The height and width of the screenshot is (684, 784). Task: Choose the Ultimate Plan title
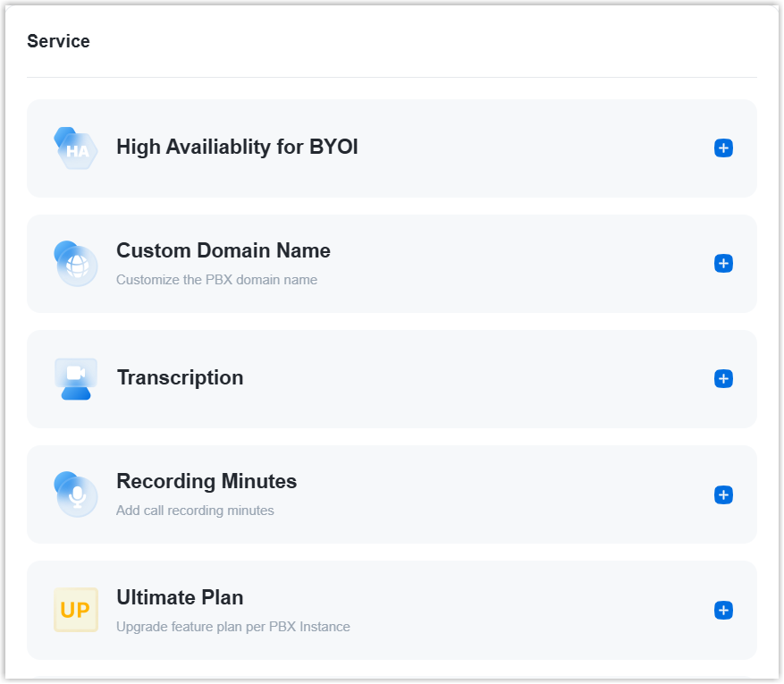tap(180, 597)
